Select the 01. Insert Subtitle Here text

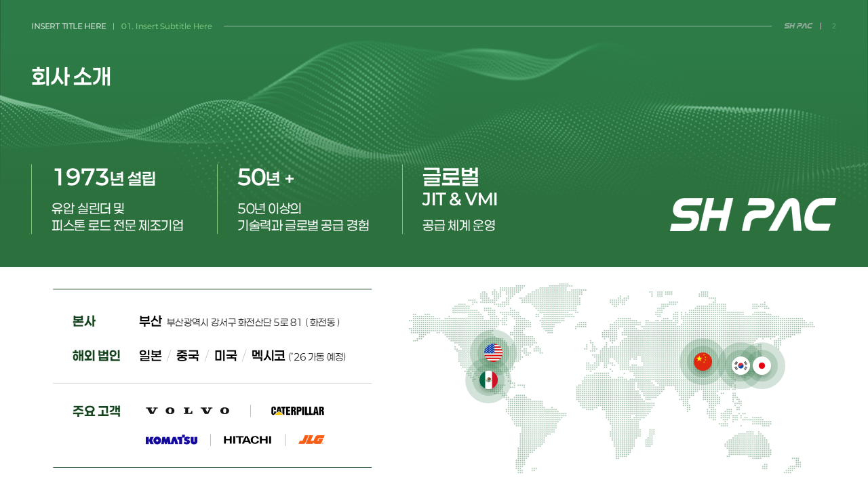[167, 26]
